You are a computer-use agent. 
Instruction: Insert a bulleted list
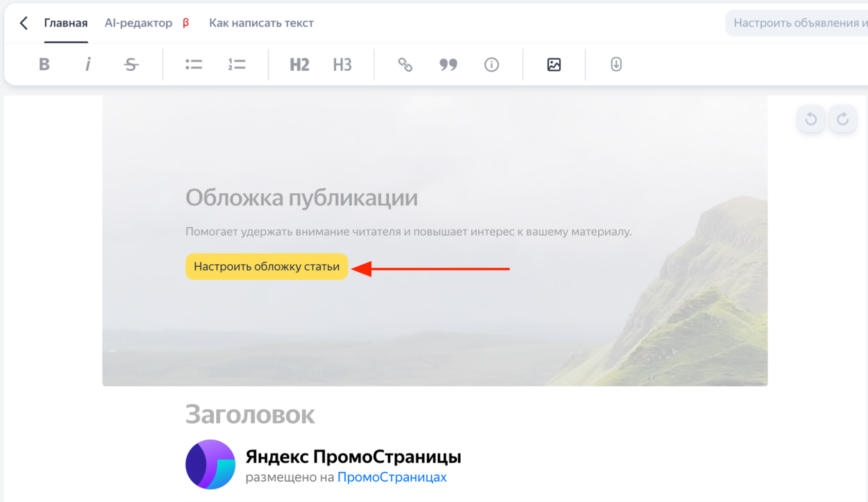(x=194, y=65)
